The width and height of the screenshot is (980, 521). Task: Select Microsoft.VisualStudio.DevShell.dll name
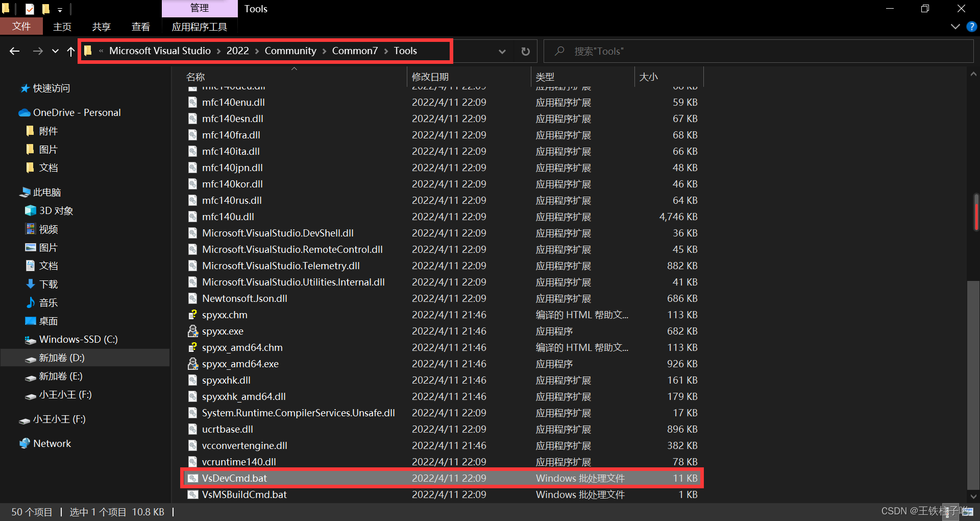tap(278, 233)
